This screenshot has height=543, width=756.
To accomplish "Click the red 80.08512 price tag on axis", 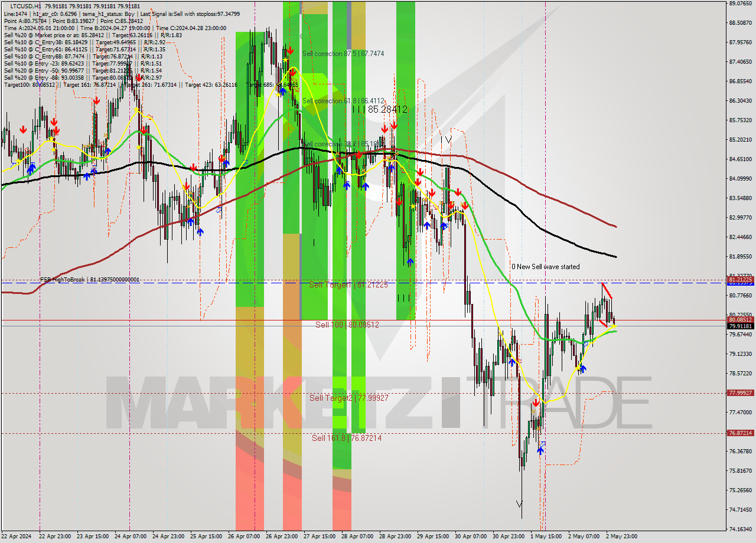I will pyautogui.click(x=741, y=320).
